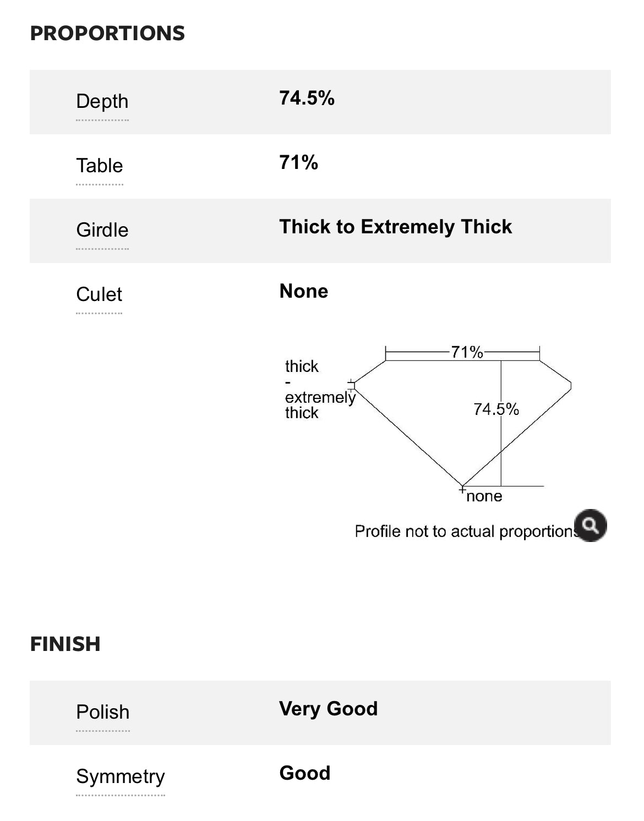644x821 pixels.
Task: Click the magnifier icon to enlarge diagram
Action: pos(590,526)
